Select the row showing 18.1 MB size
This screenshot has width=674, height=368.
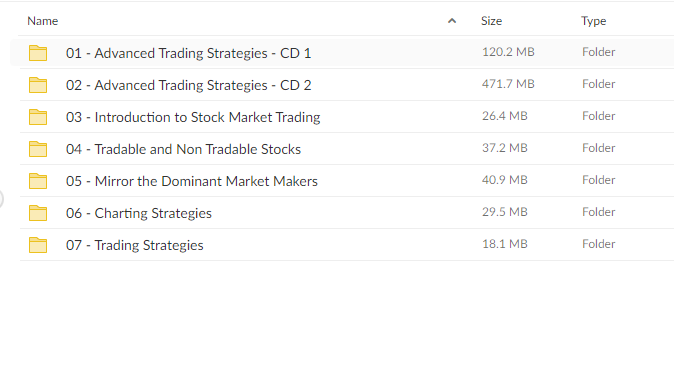[x=346, y=245]
